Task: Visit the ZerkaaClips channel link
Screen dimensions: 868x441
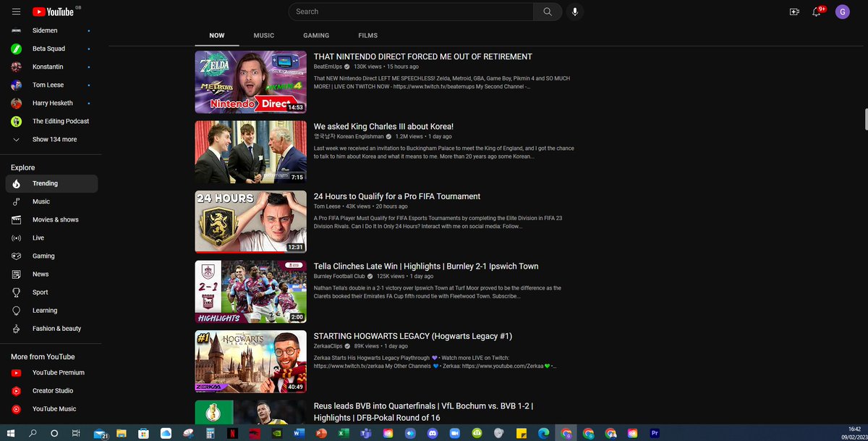Action: [x=328, y=346]
